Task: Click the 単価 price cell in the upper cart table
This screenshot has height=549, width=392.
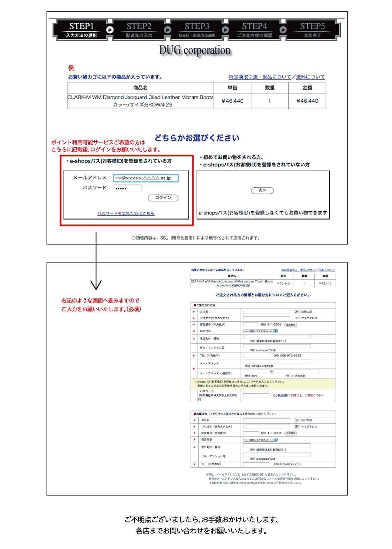Action: point(232,101)
